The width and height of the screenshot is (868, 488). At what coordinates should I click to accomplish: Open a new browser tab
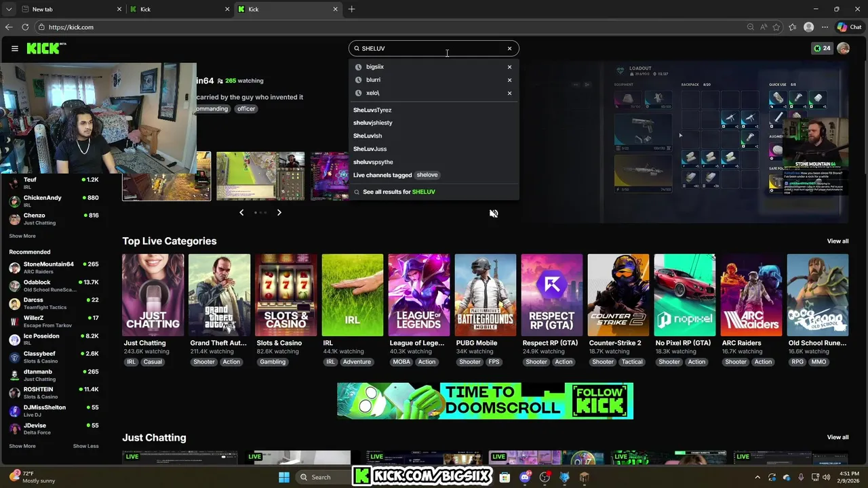(351, 9)
